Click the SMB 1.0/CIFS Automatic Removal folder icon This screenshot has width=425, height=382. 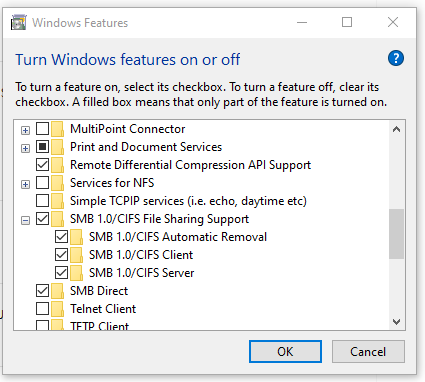[76, 237]
